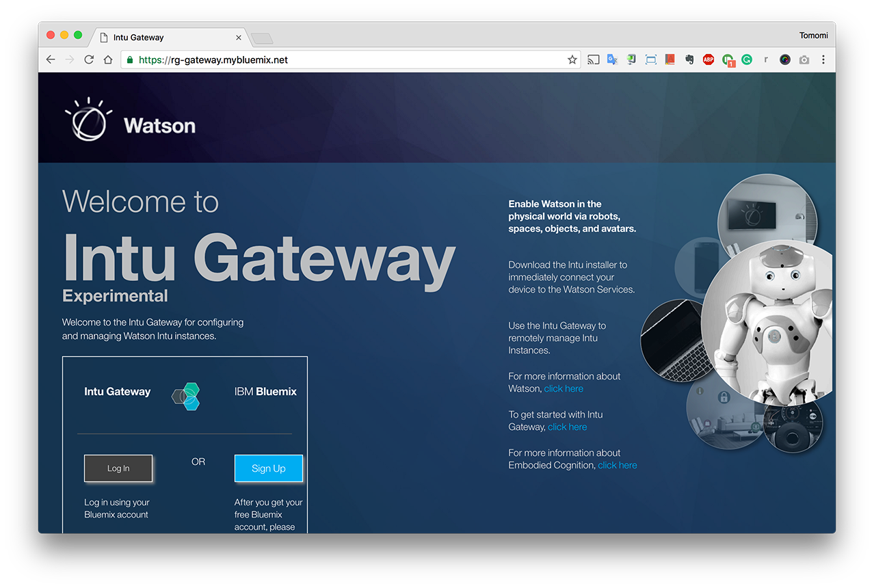Open Embodied Cognition 'click here' link
The width and height of the screenshot is (874, 588).
(618, 465)
